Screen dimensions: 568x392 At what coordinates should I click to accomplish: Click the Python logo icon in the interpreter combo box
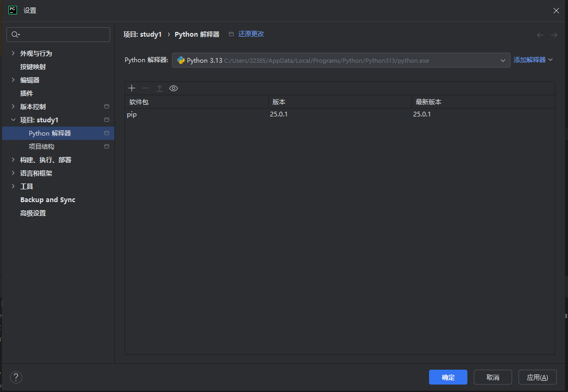pyautogui.click(x=181, y=61)
